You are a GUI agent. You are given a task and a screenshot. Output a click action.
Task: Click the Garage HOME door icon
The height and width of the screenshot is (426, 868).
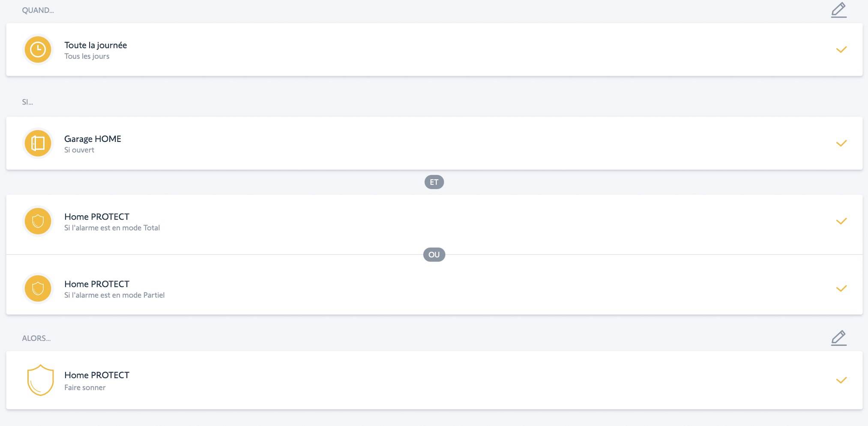(38, 143)
